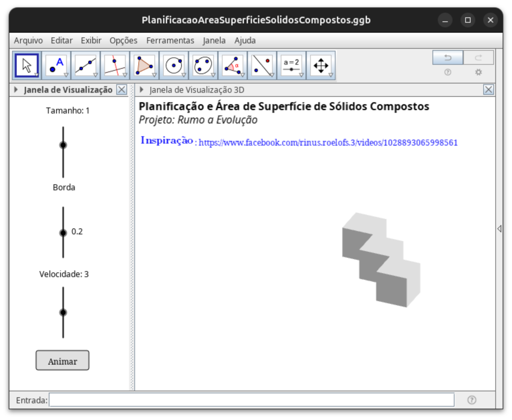The image size is (512, 420).
Task: Select Circle with Center through Point tool
Action: pos(174,65)
